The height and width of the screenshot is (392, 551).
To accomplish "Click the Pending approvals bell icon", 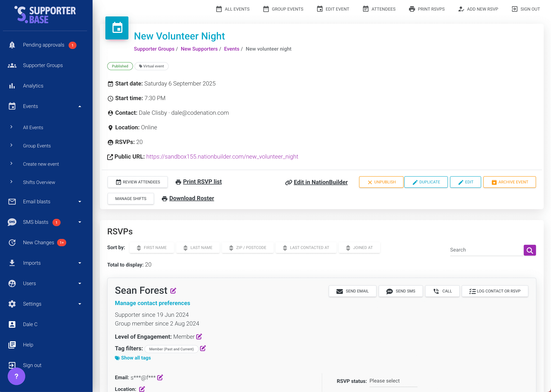I will click(12, 45).
